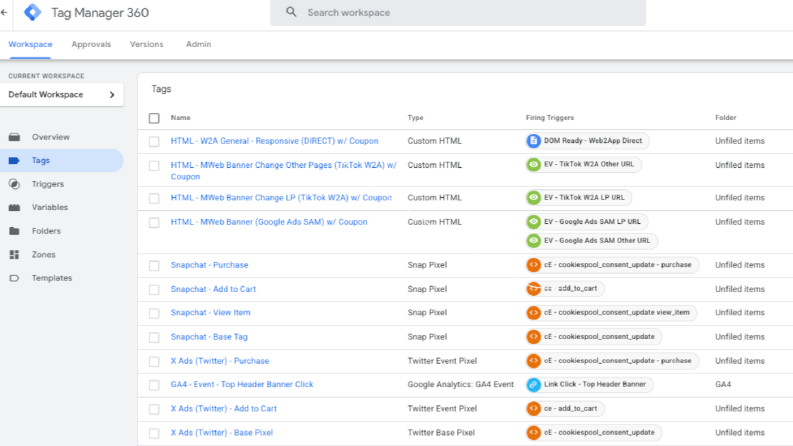Open the Snapchat - Purchase tag
Screen dimensions: 793x446
[x=209, y=264]
